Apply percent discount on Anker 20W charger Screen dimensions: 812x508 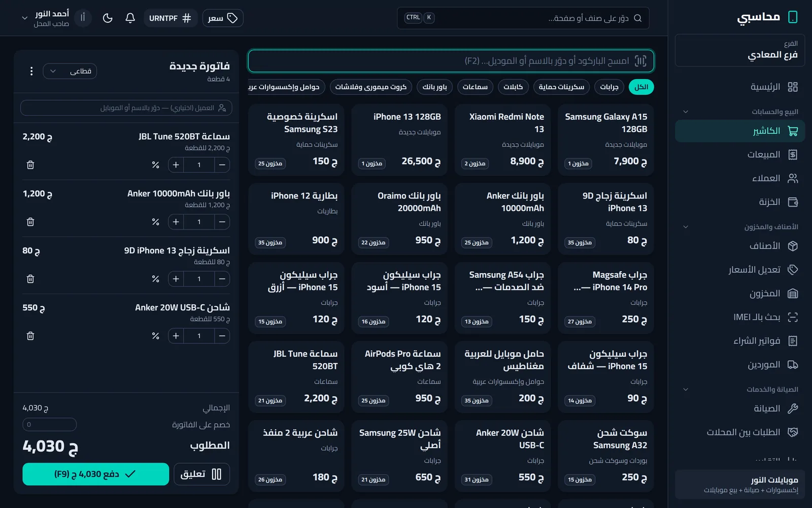(x=156, y=336)
